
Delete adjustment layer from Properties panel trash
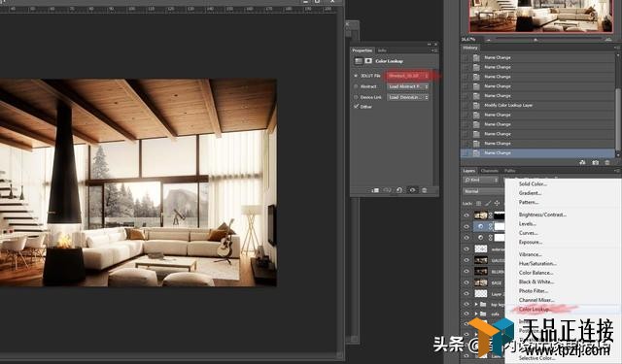(x=424, y=190)
